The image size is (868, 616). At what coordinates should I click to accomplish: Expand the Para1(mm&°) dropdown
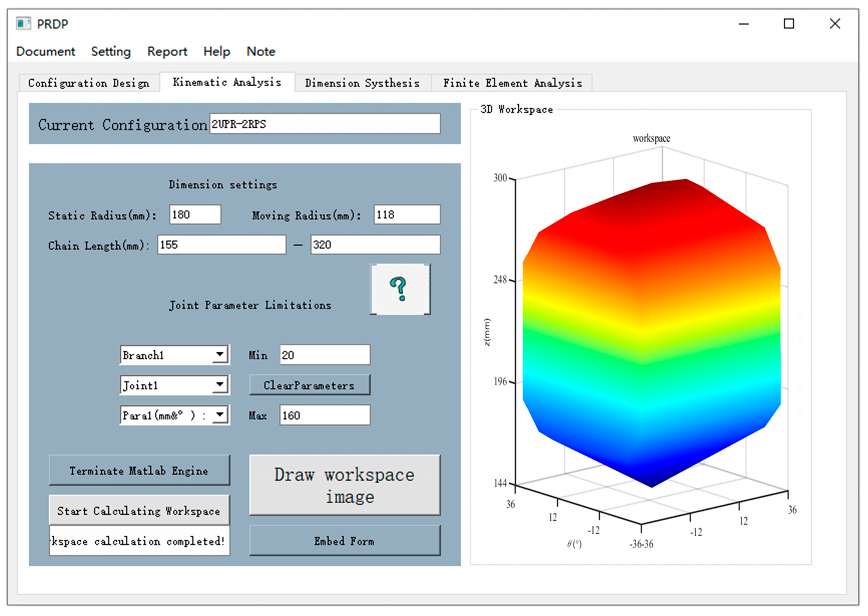pyautogui.click(x=220, y=415)
